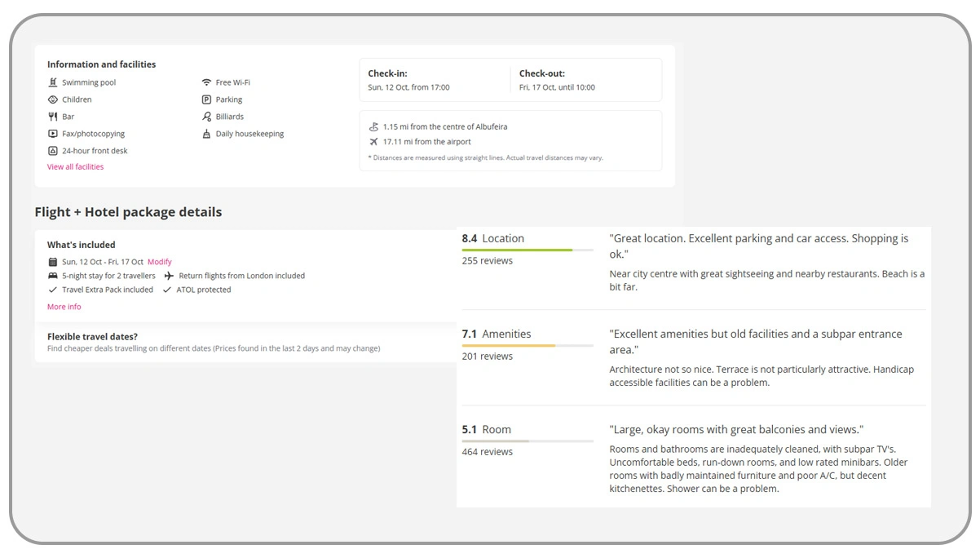Expand More info under What's included
This screenshot has height=558, width=980.
pos(64,306)
